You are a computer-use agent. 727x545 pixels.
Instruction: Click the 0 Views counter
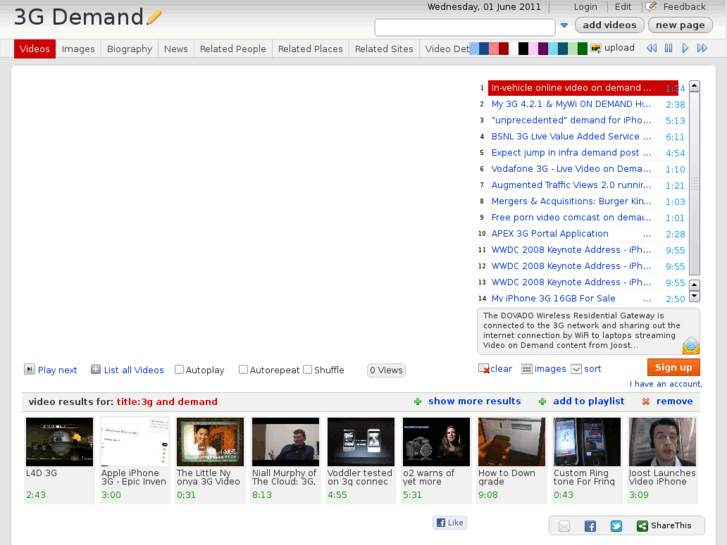click(386, 370)
